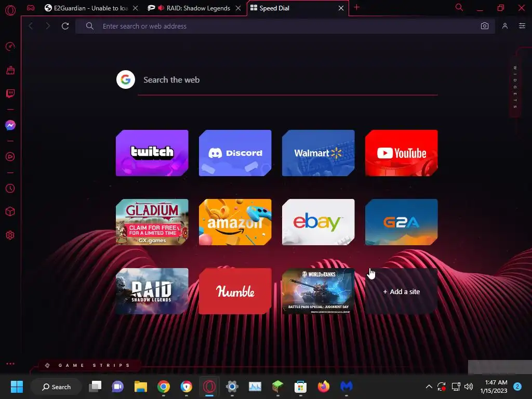Viewport: 532px width, 399px height.
Task: Click Add a site button
Action: coord(402,291)
